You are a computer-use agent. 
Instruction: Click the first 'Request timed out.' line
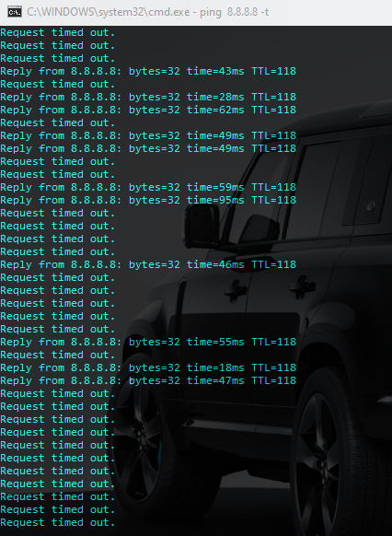[57, 33]
